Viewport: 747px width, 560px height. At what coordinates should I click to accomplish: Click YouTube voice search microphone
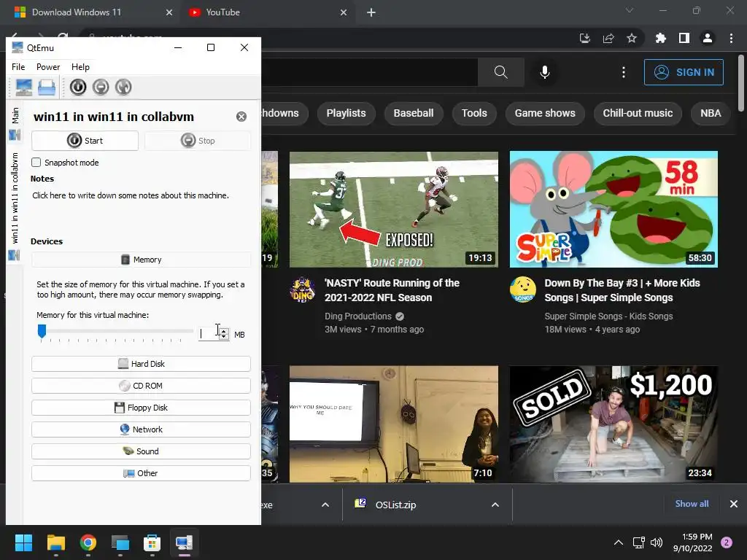(x=544, y=72)
